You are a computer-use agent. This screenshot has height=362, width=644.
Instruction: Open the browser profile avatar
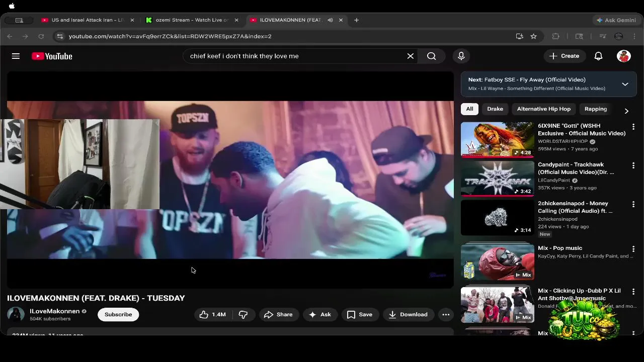coord(619,36)
